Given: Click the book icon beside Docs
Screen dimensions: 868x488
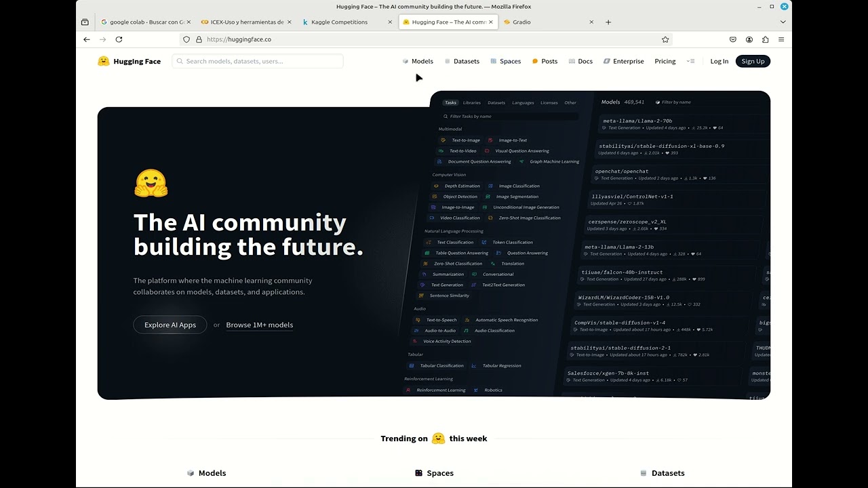Looking at the screenshot, I should [572, 61].
